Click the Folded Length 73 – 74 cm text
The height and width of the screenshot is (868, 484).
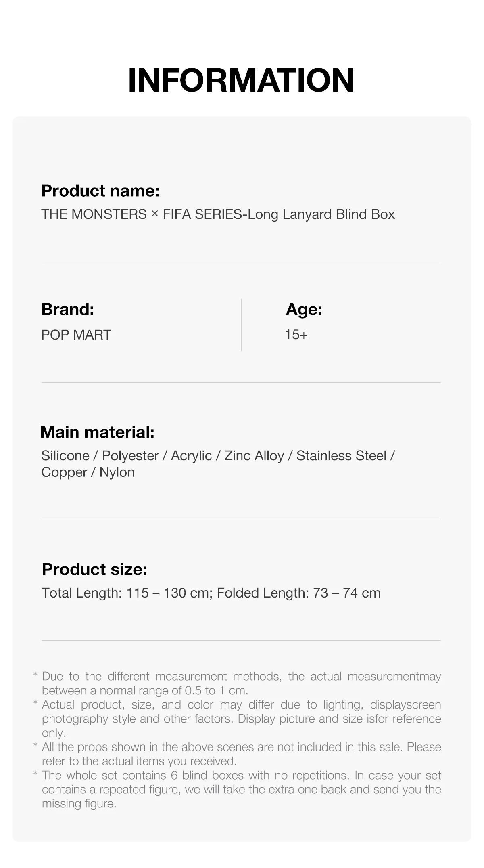[x=298, y=593]
